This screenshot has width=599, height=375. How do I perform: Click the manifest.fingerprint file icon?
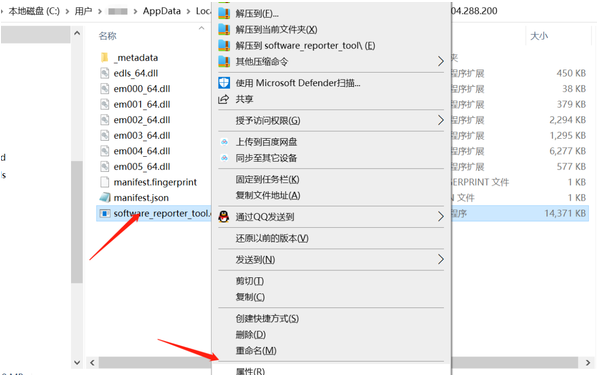point(104,182)
